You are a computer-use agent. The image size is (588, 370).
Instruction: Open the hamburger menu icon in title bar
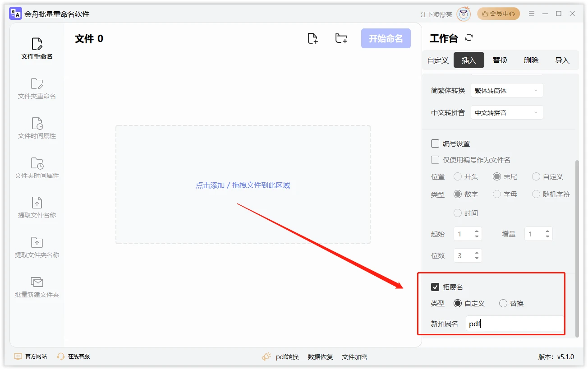[532, 14]
